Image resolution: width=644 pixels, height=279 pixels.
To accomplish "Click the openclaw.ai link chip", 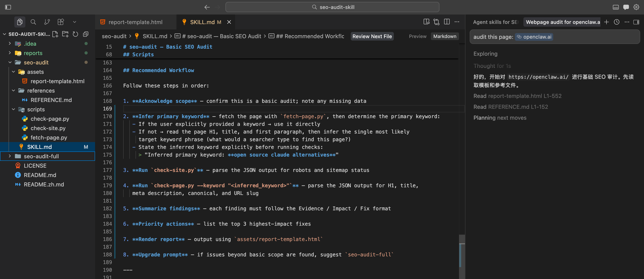I will coord(534,37).
